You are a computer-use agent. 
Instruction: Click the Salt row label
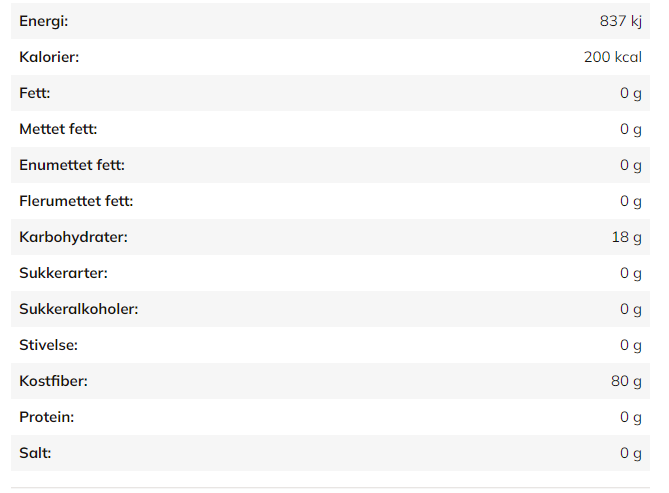[x=35, y=453]
